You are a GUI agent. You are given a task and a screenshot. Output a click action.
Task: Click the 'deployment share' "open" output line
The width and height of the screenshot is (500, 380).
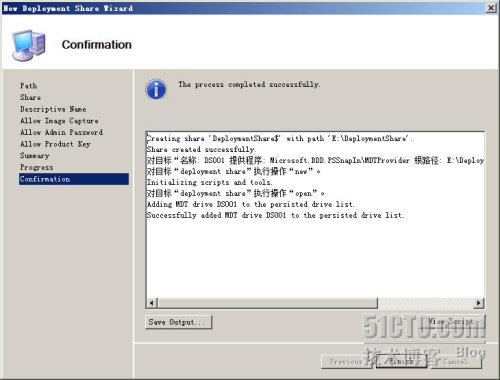pyautogui.click(x=235, y=193)
